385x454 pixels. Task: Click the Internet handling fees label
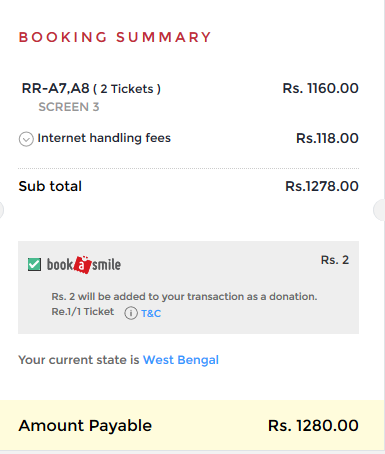(x=104, y=138)
